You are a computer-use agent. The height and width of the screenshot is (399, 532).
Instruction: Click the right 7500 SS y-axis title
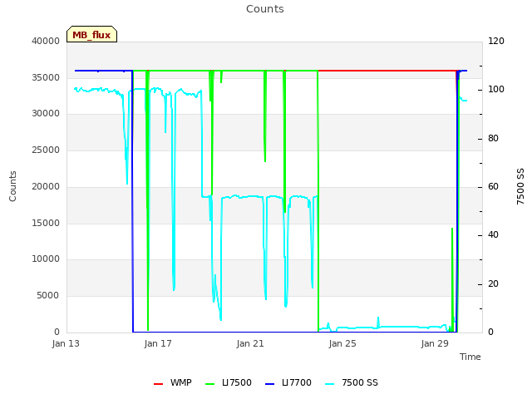coord(520,186)
